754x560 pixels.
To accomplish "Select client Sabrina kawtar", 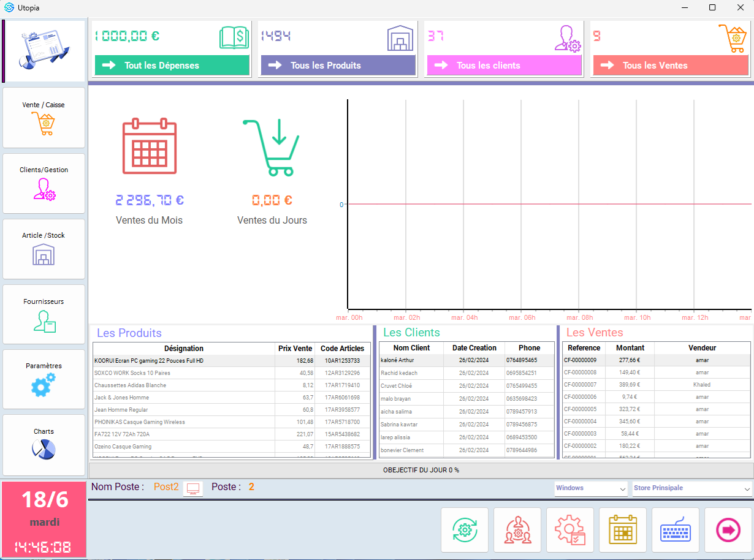I will click(x=466, y=425).
